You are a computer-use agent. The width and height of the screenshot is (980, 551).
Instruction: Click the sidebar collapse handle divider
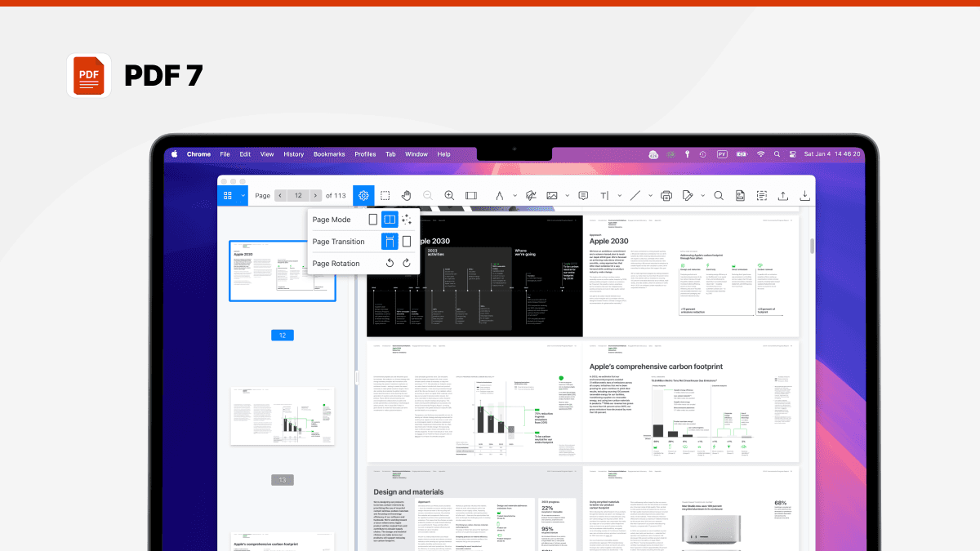point(356,377)
